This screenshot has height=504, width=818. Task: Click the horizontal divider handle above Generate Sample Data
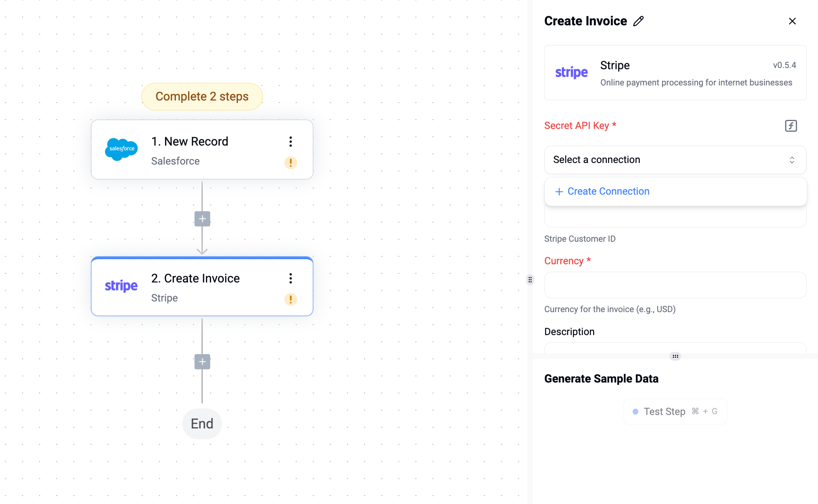[x=675, y=356]
